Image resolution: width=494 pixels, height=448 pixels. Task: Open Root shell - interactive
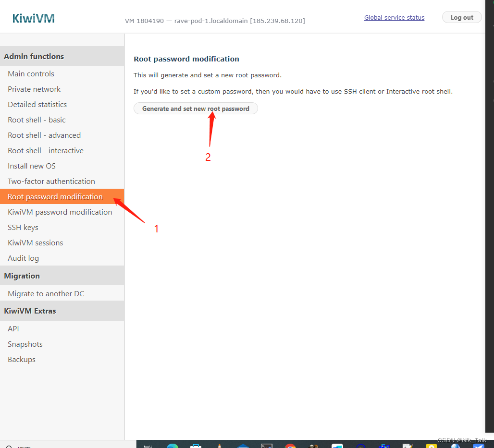(45, 151)
